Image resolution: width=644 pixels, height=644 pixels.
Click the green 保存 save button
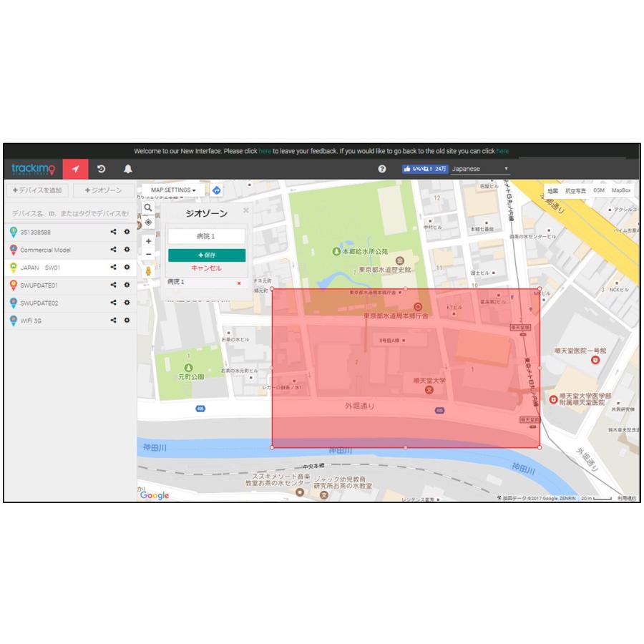pos(206,255)
